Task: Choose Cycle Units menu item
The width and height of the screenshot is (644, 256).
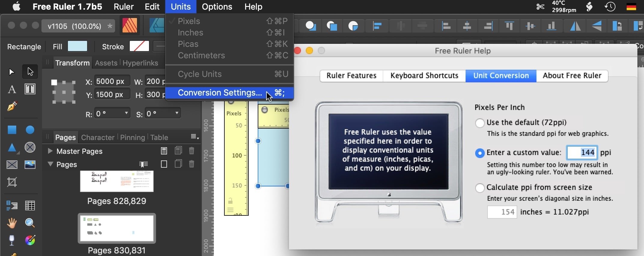Action: [229, 74]
